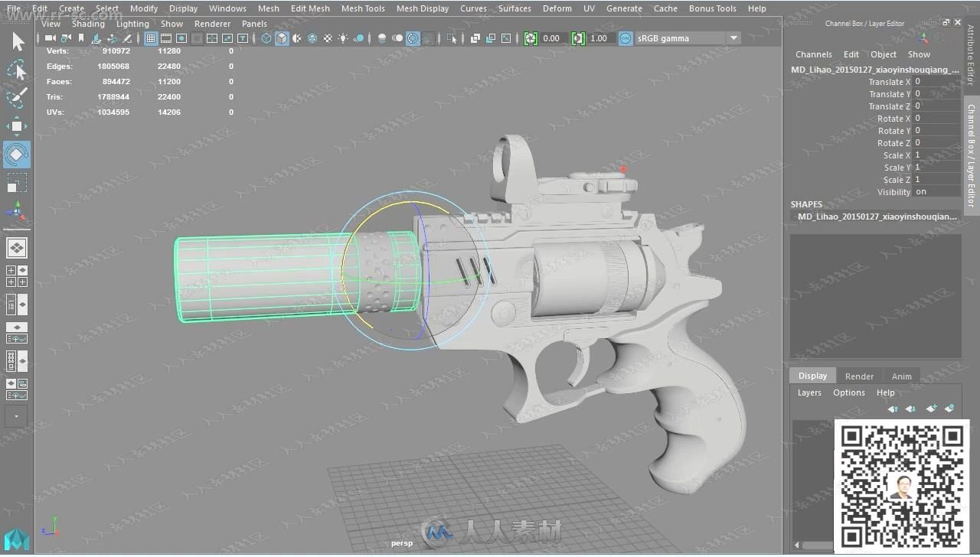Activate the Scale tool
Viewport: 980px width, 557px height.
[x=17, y=183]
